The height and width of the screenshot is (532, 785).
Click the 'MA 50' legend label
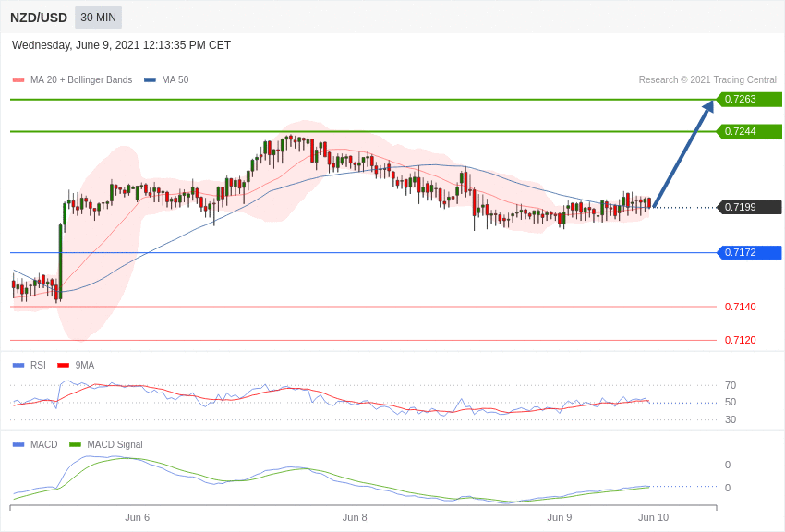tap(175, 79)
